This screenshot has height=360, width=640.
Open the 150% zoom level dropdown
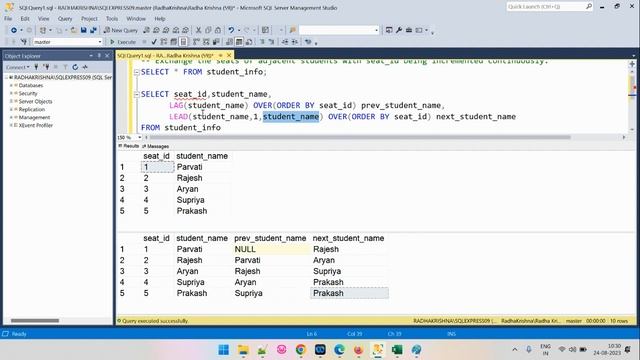[140, 138]
